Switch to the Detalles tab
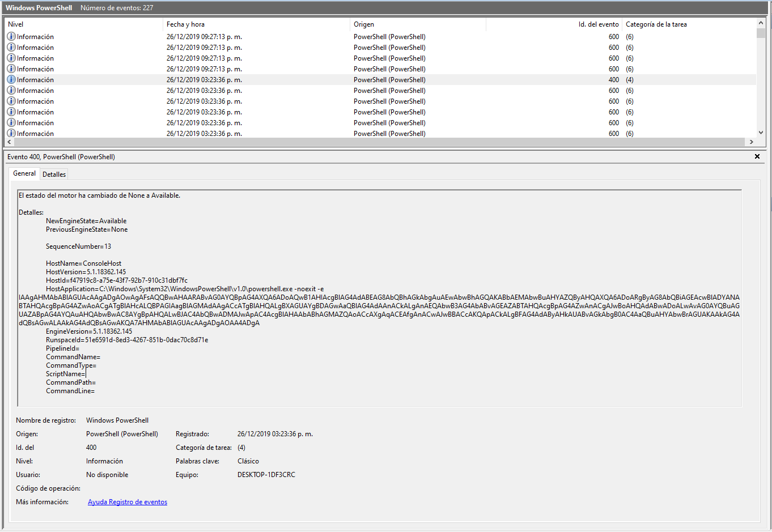The image size is (772, 532). click(54, 175)
